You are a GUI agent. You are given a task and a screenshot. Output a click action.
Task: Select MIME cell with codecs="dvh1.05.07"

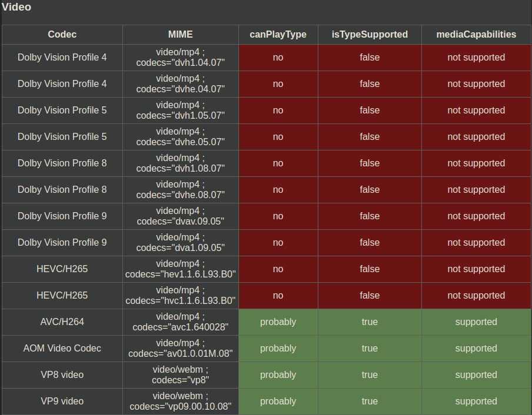(181, 110)
